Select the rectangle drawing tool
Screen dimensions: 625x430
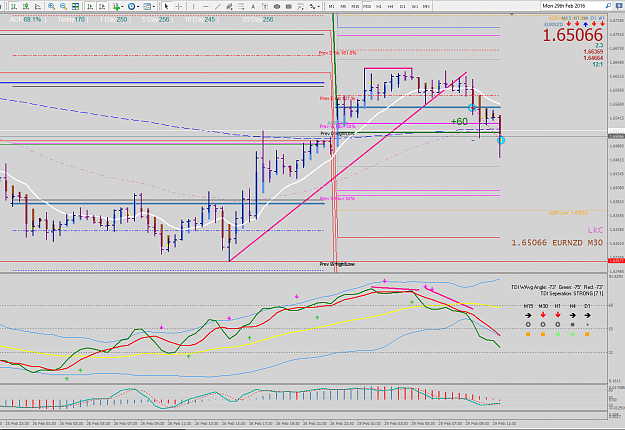click(289, 6)
